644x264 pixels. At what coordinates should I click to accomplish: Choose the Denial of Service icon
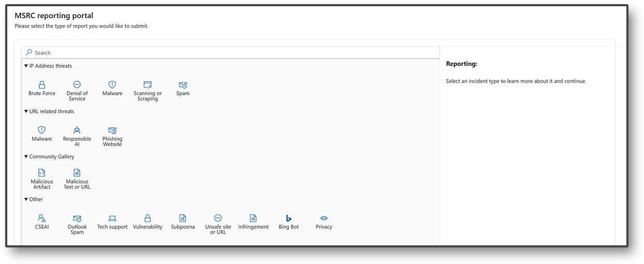77,84
